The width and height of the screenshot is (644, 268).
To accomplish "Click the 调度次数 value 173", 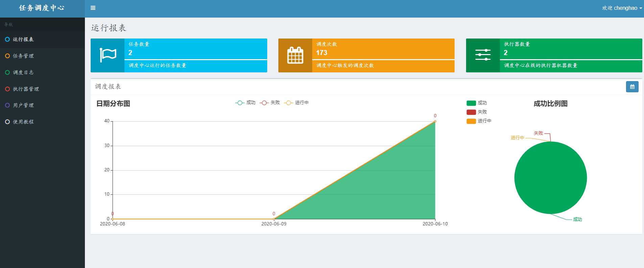I will click(x=322, y=53).
